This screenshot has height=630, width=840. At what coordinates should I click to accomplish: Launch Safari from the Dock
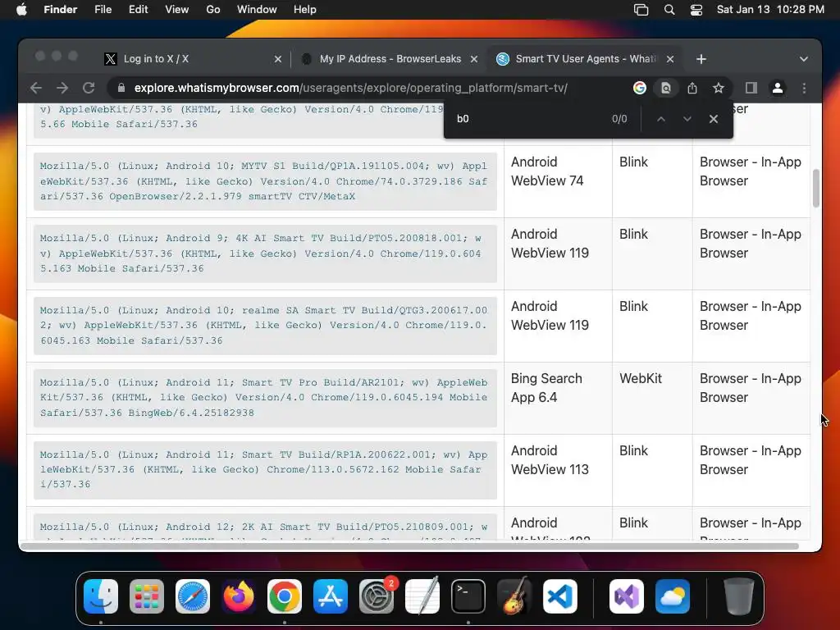tap(193, 596)
